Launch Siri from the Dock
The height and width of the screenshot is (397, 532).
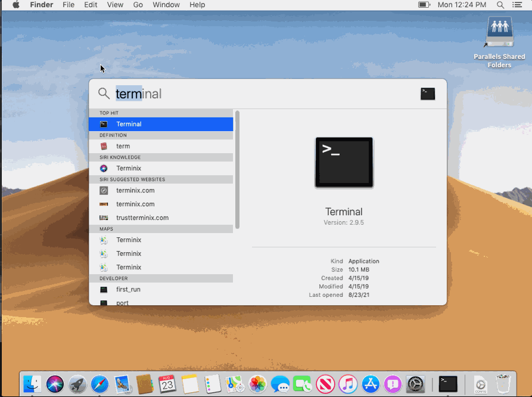point(55,384)
